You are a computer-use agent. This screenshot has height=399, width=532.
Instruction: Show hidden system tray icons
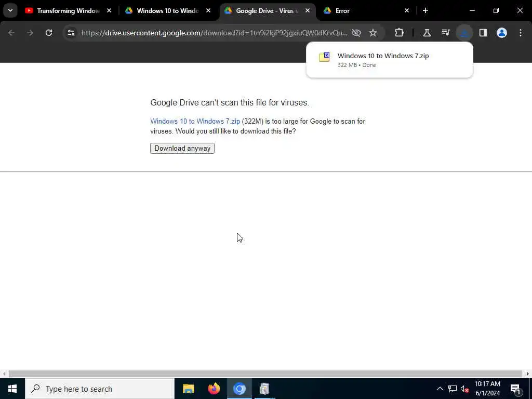click(440, 389)
